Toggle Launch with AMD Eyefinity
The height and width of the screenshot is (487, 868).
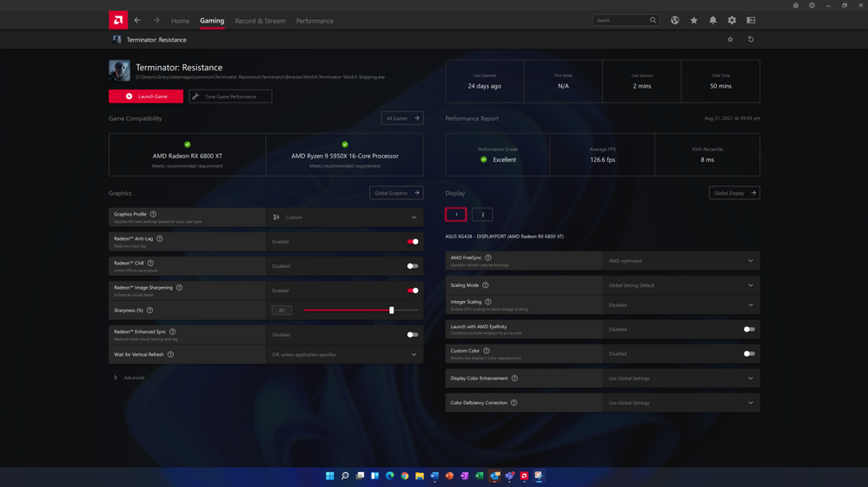749,329
